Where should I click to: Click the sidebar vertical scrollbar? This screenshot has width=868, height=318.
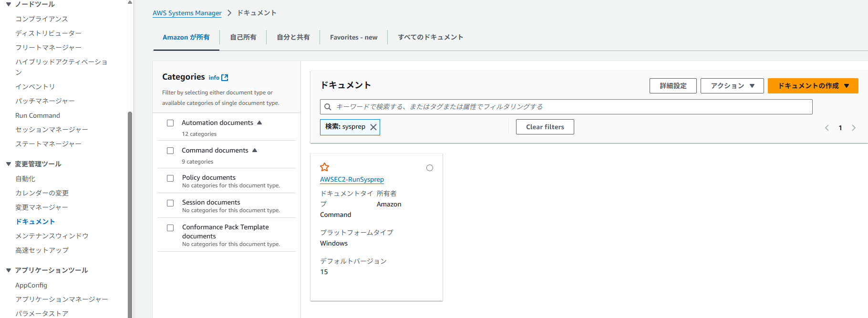(130, 215)
